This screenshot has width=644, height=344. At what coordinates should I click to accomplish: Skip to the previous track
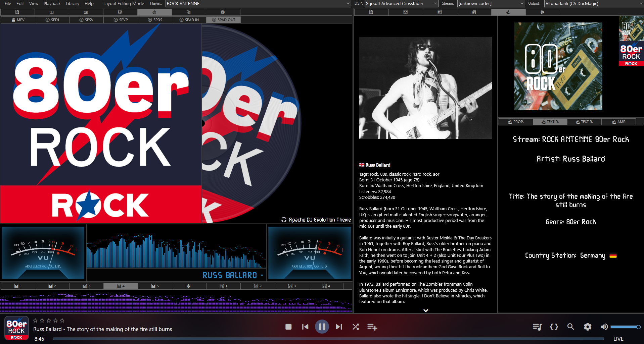pos(305,327)
